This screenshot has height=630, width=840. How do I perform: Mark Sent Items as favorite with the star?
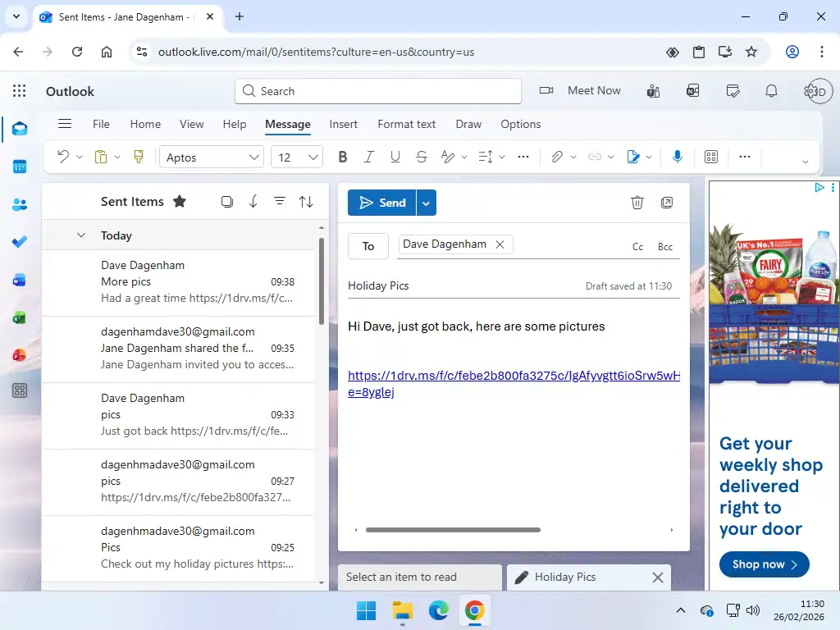point(180,200)
